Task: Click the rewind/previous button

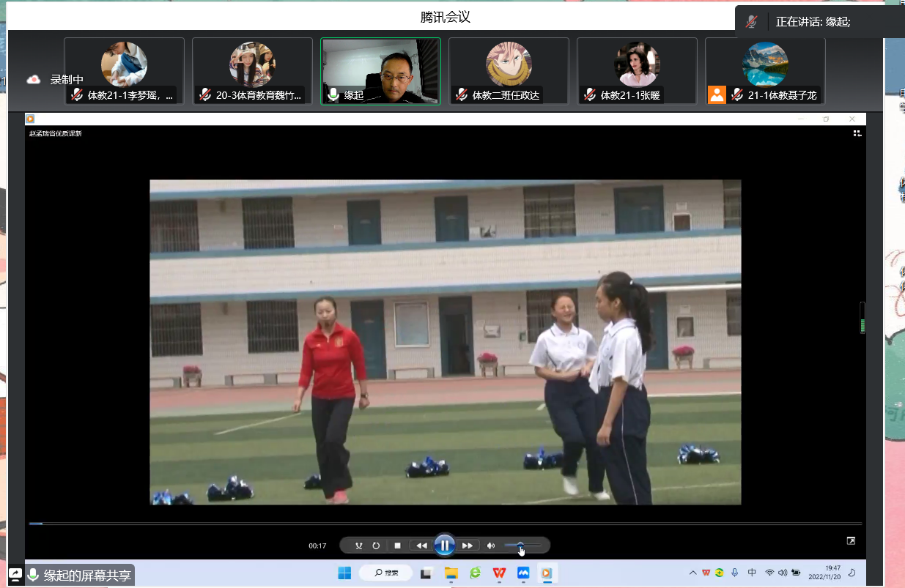Action: click(x=421, y=546)
